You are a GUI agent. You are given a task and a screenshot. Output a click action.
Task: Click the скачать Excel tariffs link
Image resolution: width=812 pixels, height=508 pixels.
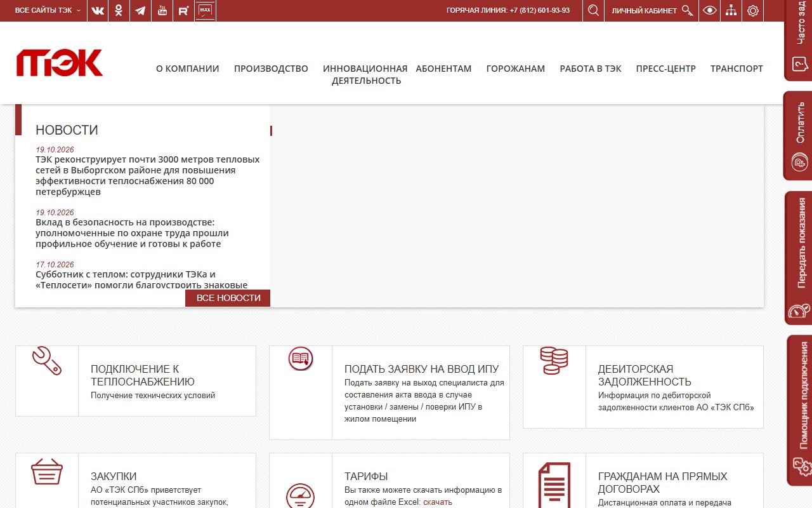pos(438,502)
